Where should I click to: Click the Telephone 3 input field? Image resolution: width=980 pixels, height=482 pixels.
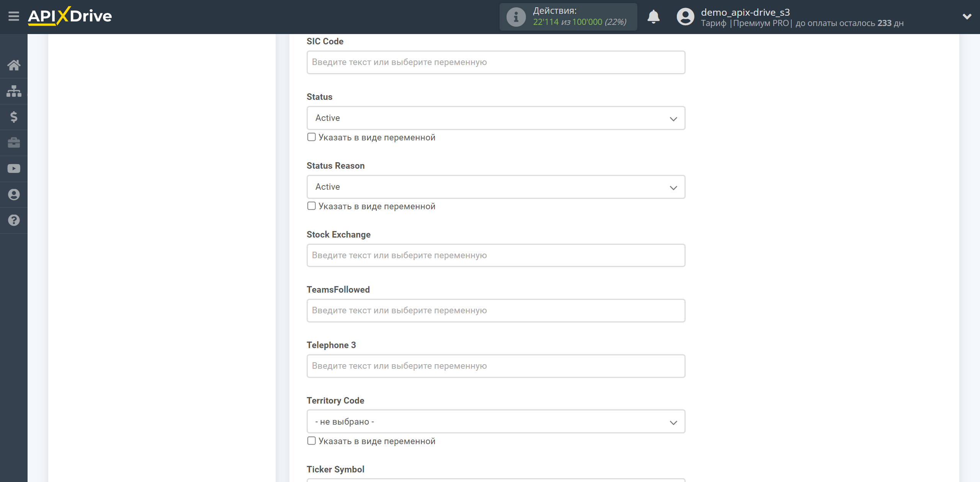[x=495, y=366]
